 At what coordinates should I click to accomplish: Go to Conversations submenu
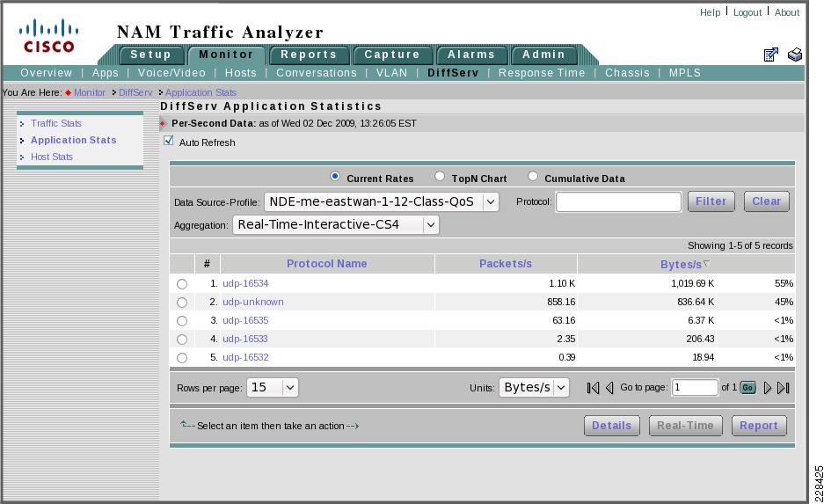pos(317,73)
